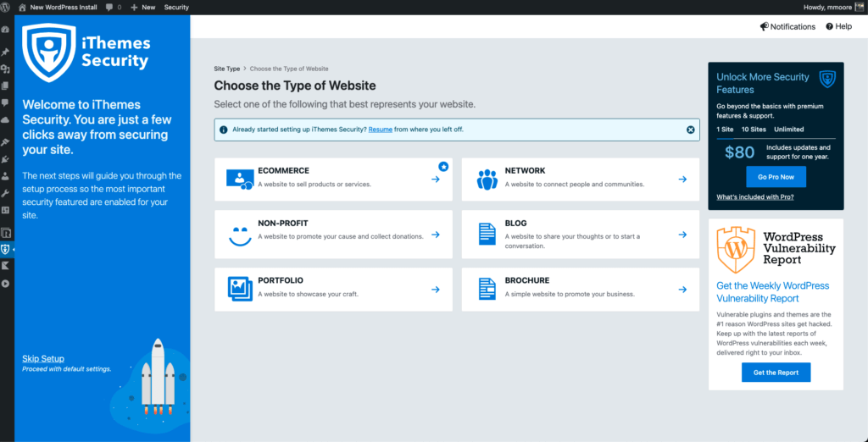Click the Network card arrow
The image size is (868, 442).
point(682,180)
